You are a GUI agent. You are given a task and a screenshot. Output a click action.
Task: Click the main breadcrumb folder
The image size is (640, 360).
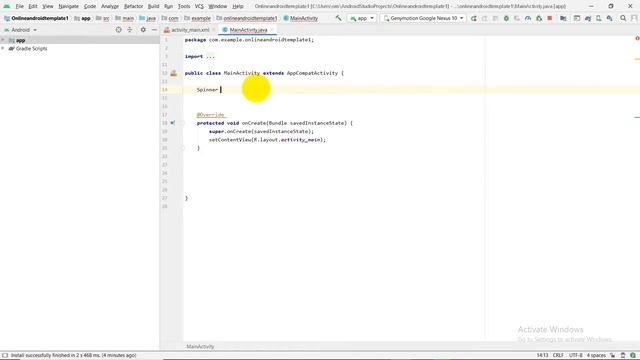tap(124, 18)
